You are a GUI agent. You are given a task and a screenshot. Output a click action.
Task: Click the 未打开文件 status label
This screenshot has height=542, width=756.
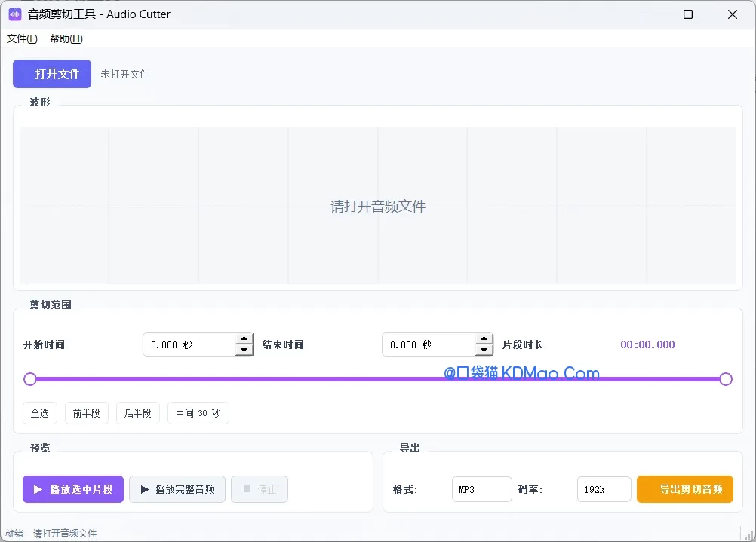pos(125,74)
